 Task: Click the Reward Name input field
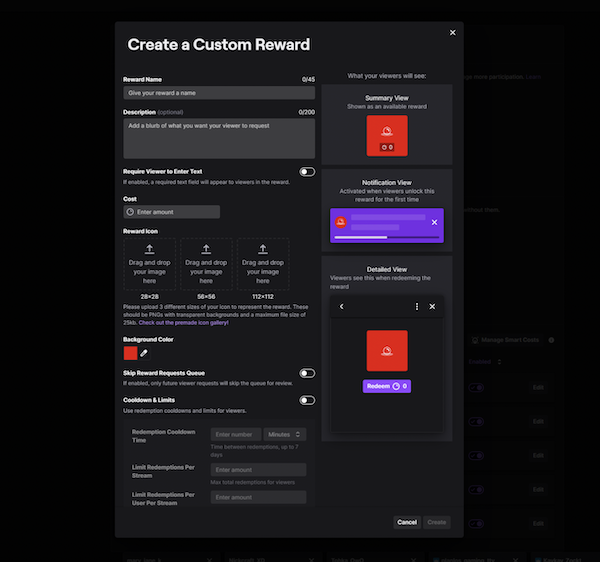pos(219,93)
